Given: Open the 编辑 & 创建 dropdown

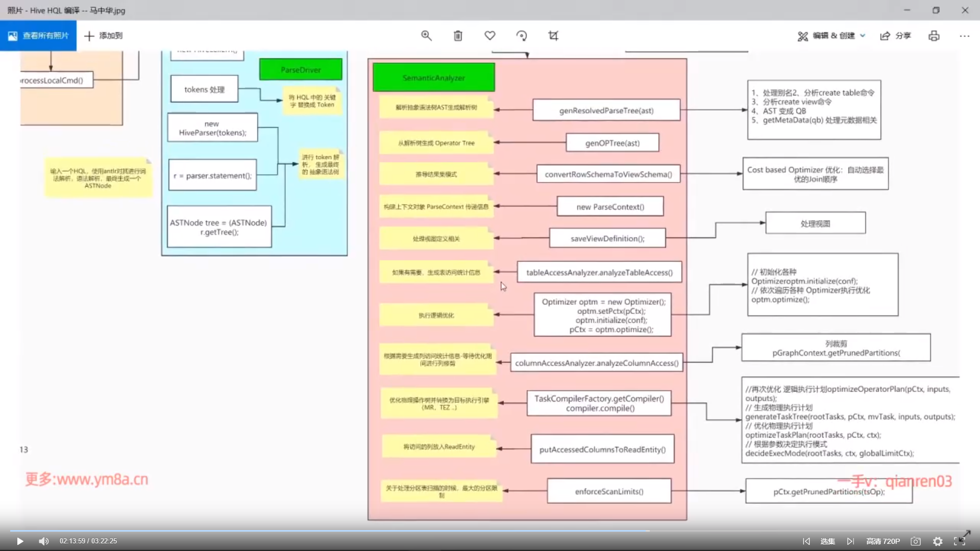Looking at the screenshot, I should point(831,36).
